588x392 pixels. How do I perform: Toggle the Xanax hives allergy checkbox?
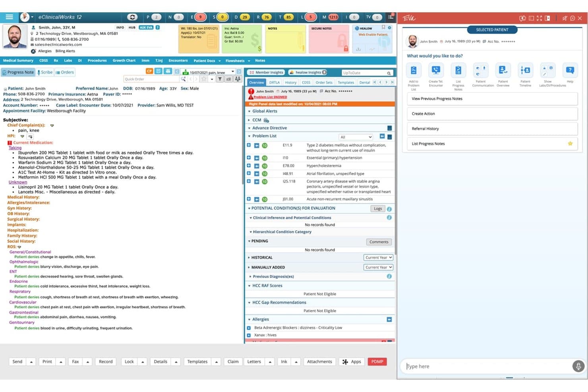[249, 335]
